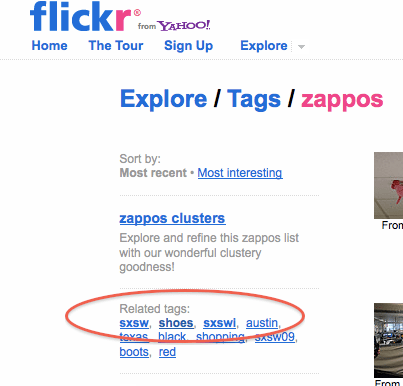This screenshot has width=403, height=386.
Task: Open the Home menu item
Action: tap(49, 46)
